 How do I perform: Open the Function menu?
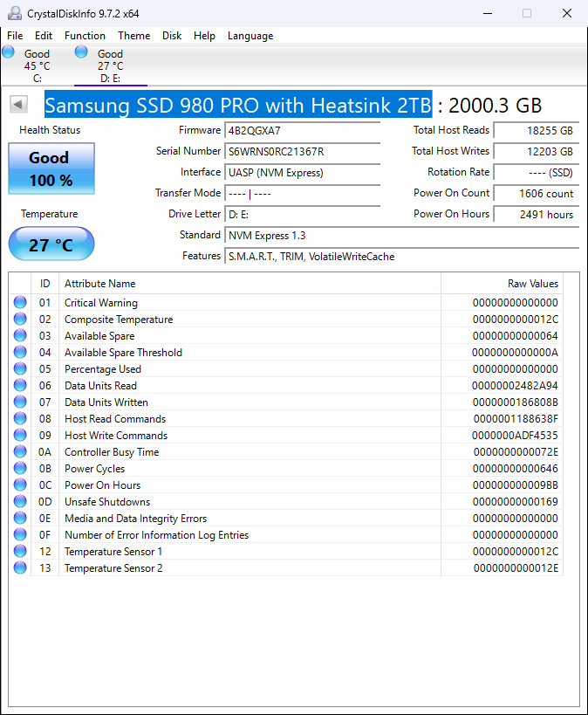point(85,36)
